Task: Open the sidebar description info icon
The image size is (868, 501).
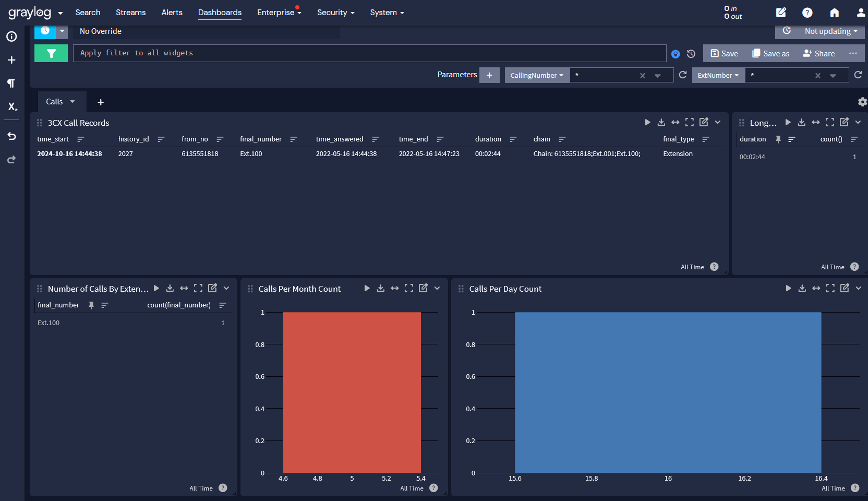Action: [x=11, y=37]
